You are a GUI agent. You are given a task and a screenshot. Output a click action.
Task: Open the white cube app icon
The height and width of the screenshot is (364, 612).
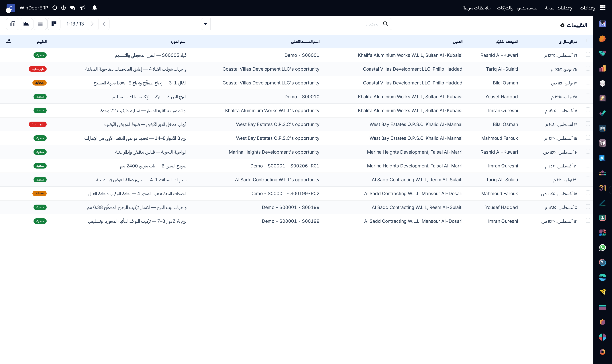click(x=602, y=83)
